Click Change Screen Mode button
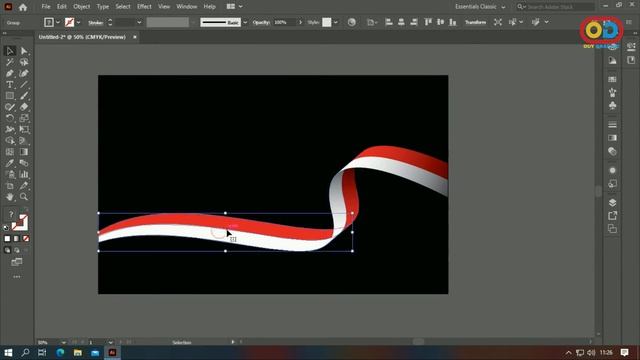 click(17, 262)
